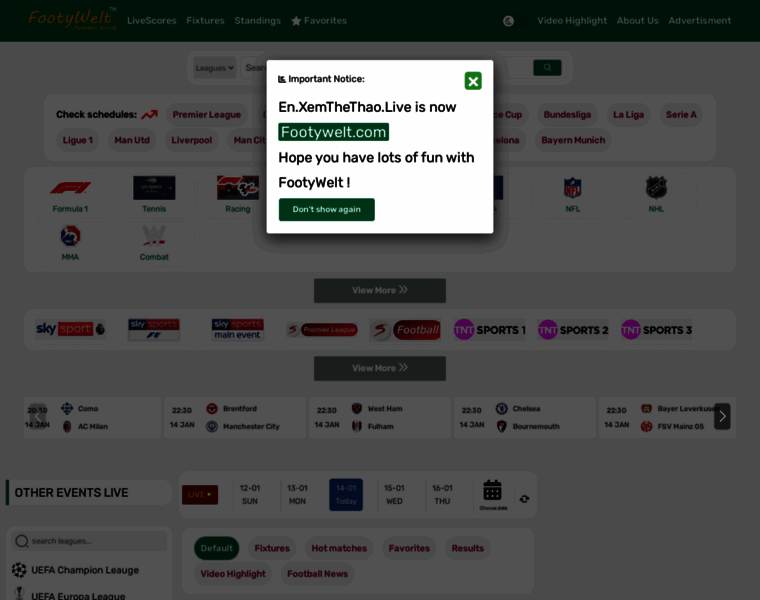Open Video Highlight in header
This screenshot has width=760, height=600.
click(x=572, y=21)
